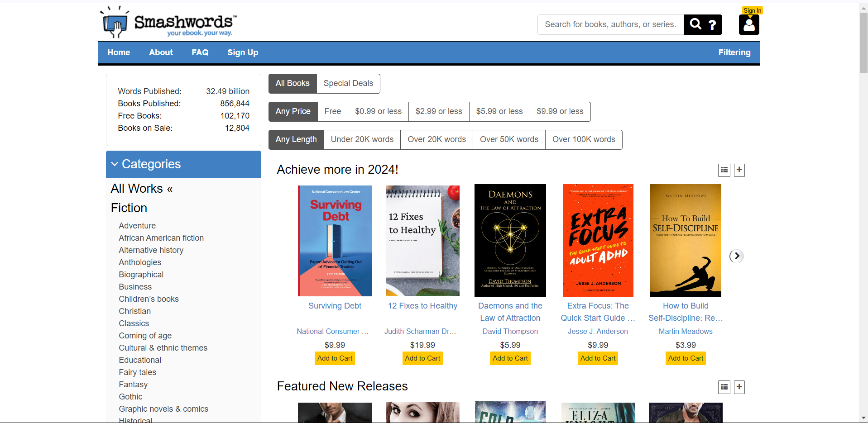868x423 pixels.
Task: Filter by $9.99 or less
Action: [x=560, y=112]
